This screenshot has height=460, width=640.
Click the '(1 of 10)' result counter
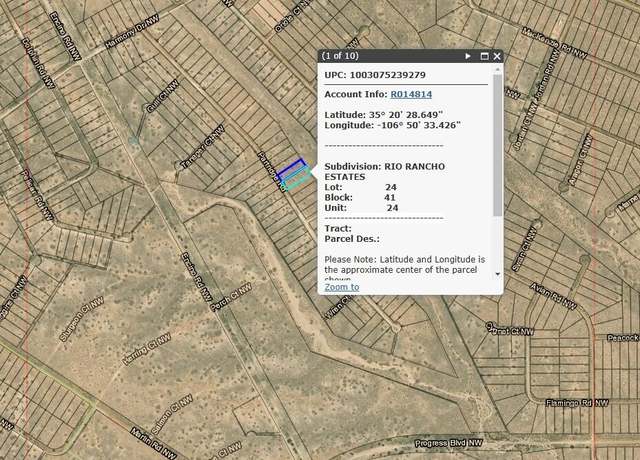click(340, 56)
